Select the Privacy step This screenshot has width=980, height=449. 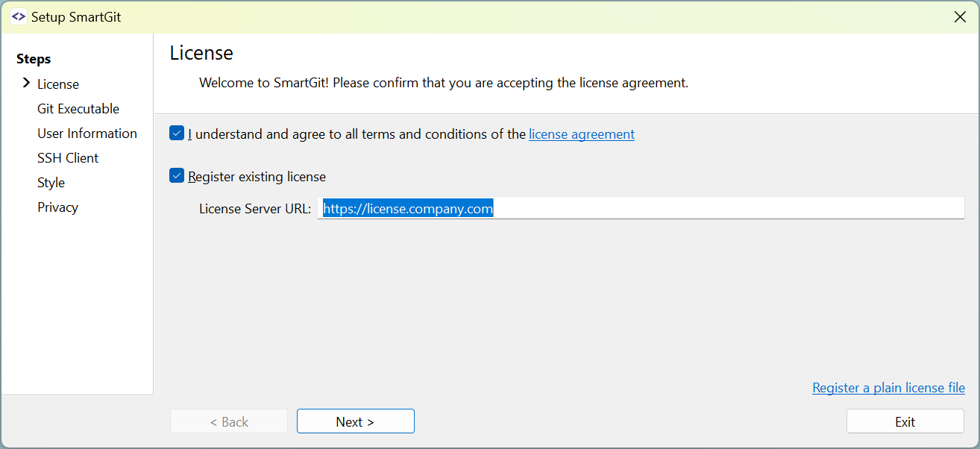[57, 207]
